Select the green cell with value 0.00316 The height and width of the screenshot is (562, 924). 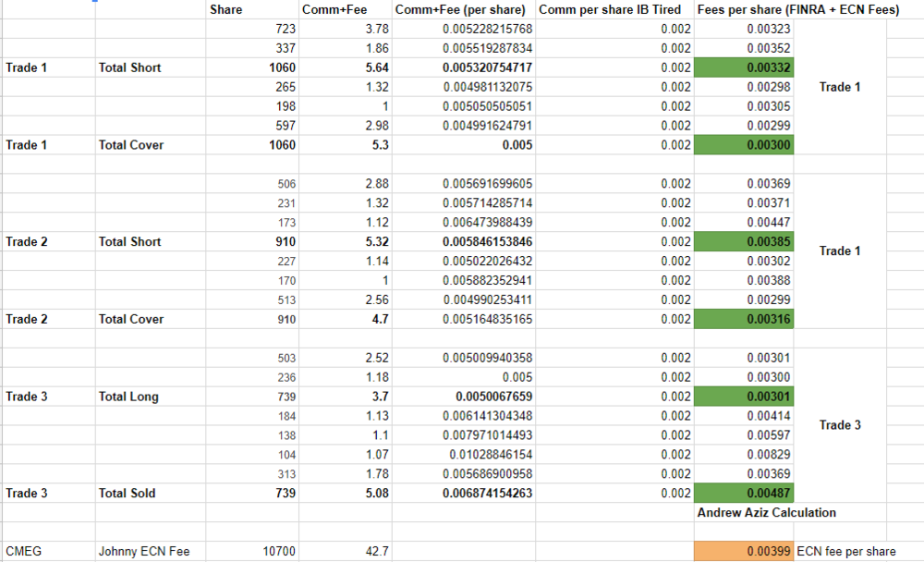[x=744, y=320]
